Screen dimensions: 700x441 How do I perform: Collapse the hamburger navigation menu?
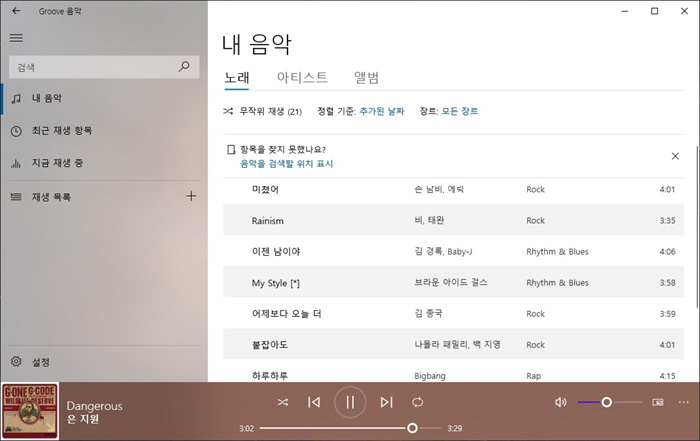(16, 38)
